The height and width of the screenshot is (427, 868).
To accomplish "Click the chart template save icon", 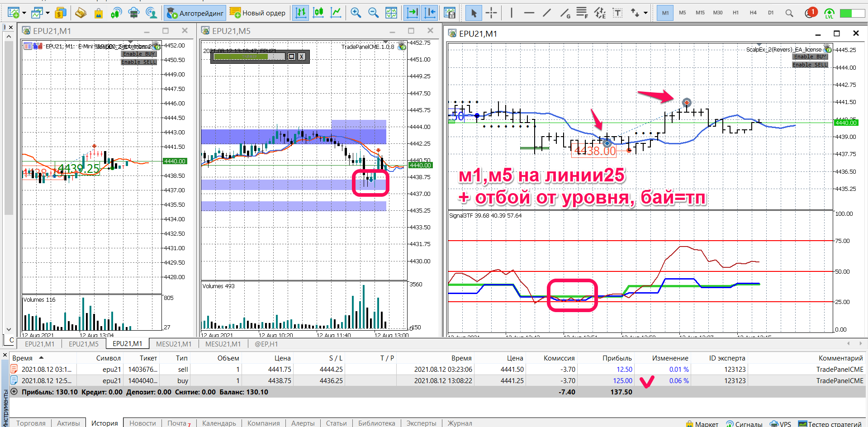I will (450, 13).
